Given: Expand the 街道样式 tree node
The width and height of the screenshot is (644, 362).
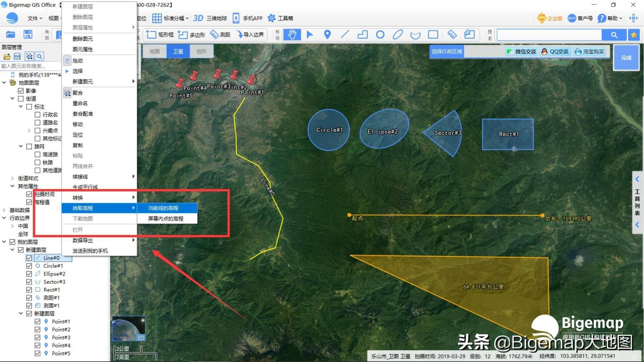Looking at the screenshot, I should tap(12, 178).
